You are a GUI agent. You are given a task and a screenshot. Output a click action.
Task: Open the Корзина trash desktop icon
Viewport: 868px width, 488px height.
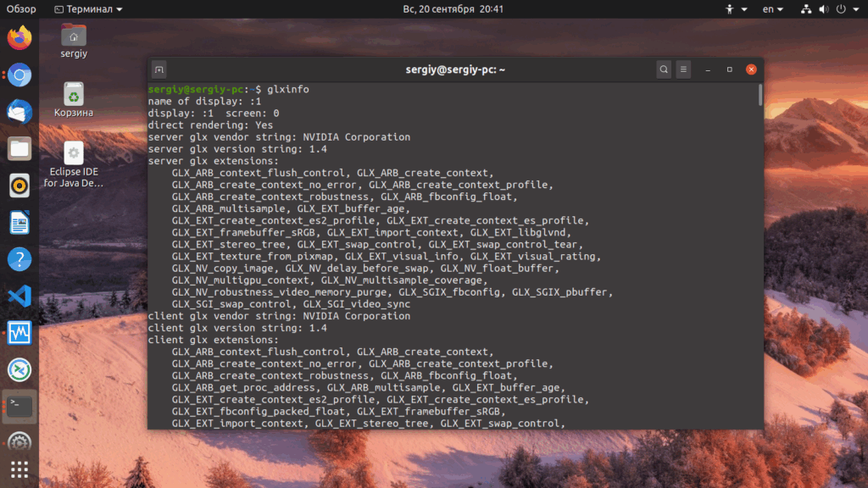(x=74, y=100)
